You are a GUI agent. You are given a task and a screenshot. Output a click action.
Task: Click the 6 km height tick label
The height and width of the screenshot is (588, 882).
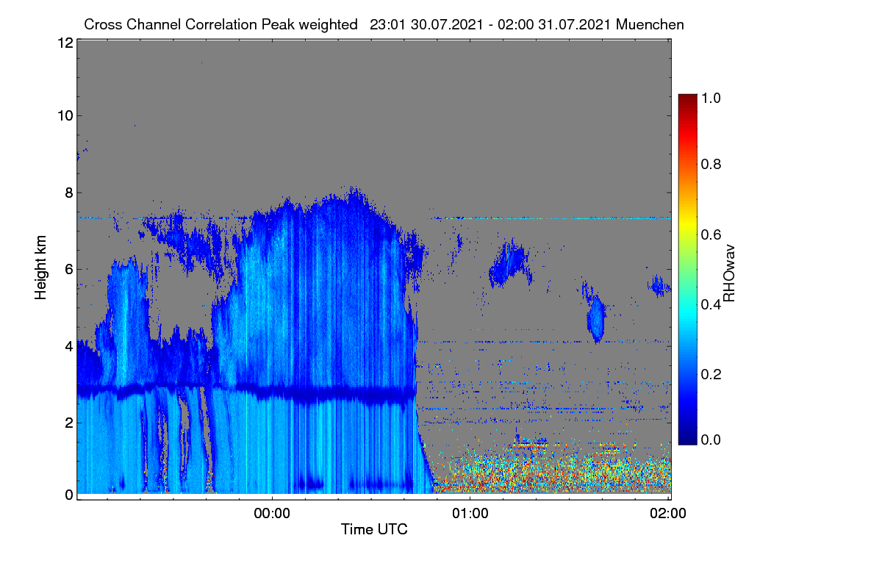(x=68, y=269)
